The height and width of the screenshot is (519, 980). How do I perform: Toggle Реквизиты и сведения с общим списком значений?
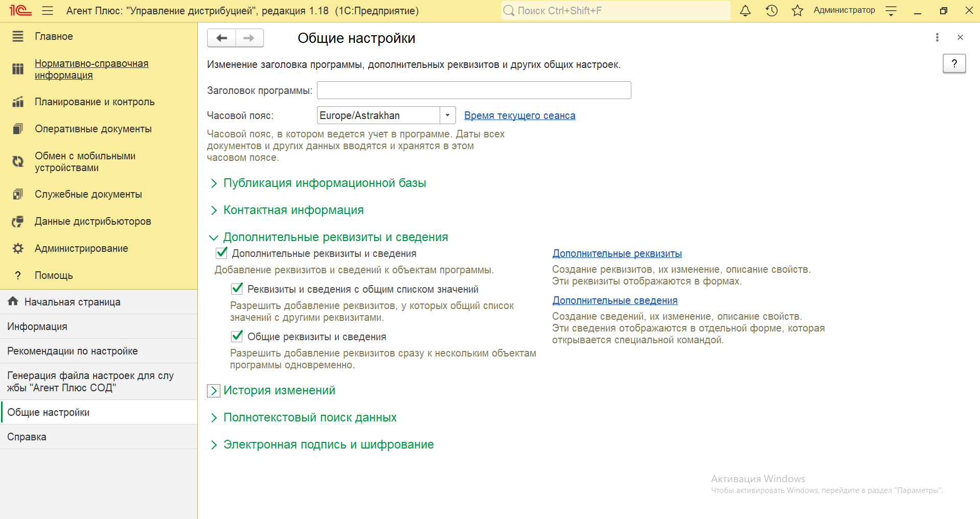tap(237, 289)
